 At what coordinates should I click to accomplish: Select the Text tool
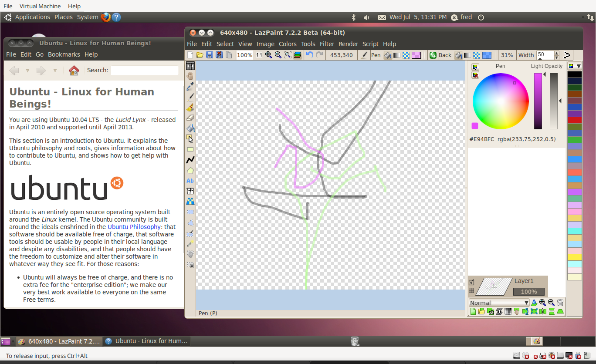point(190,180)
